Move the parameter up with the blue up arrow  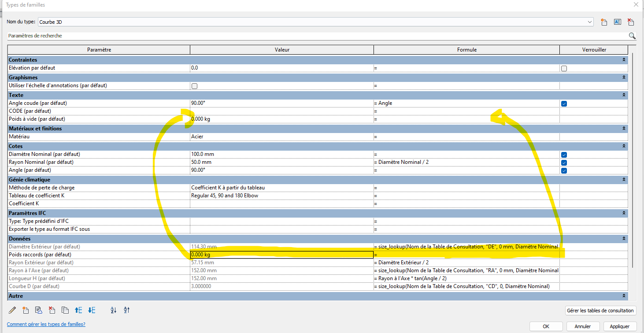[x=78, y=310]
